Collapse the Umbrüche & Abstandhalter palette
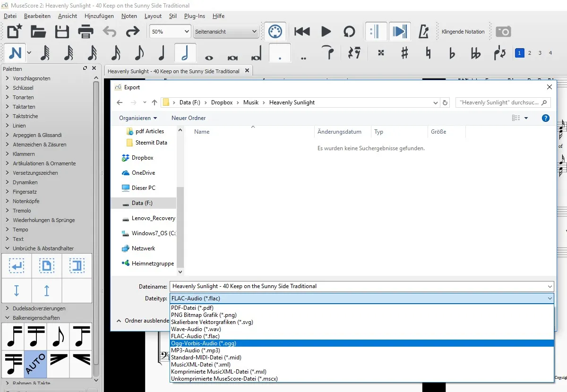This screenshot has height=392, width=567. click(x=43, y=248)
